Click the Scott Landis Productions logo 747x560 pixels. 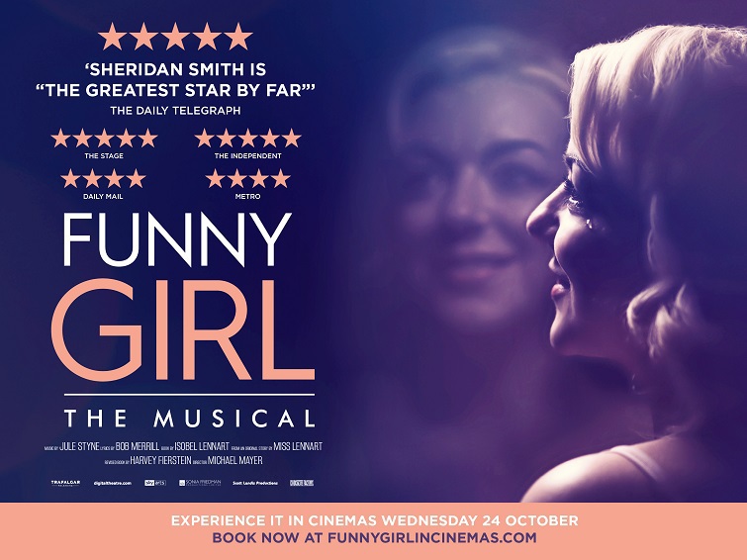pos(255,483)
